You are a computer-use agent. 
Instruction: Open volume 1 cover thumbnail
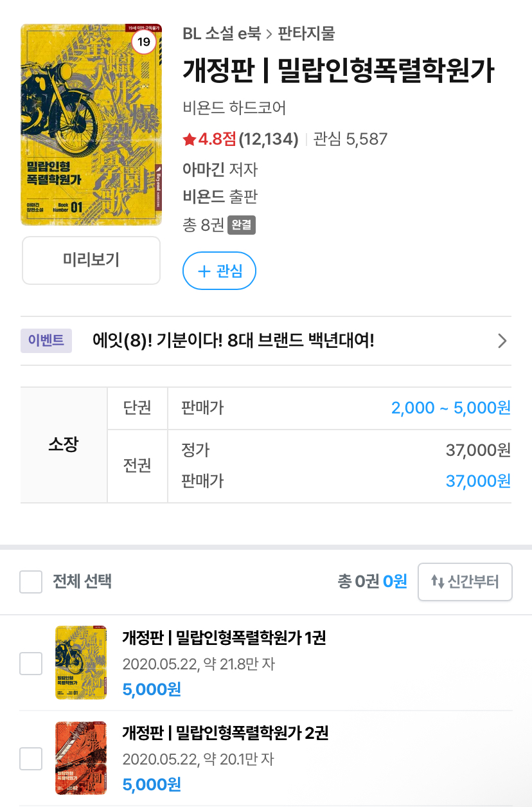pos(80,662)
